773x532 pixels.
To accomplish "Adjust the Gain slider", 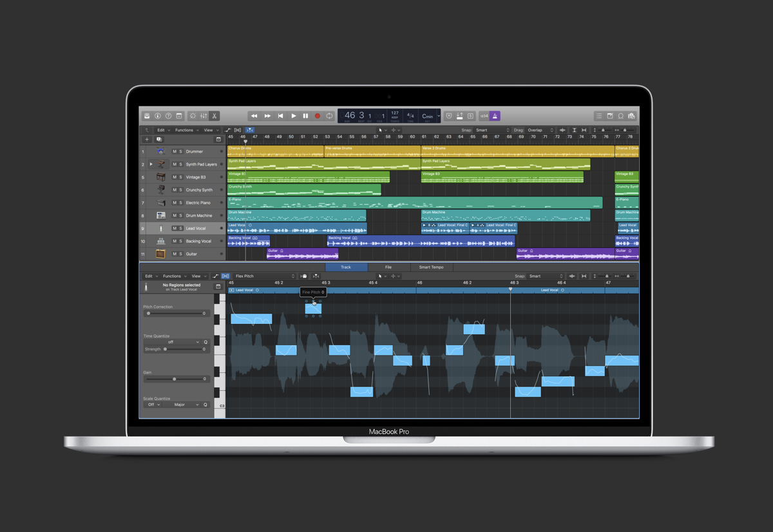I will (174, 379).
